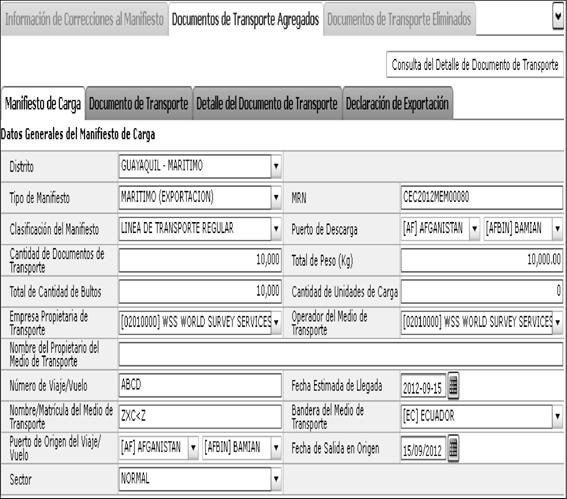The width and height of the screenshot is (567, 499).
Task: Expand Clasificación del Manifiesto dropdown
Action: click(x=276, y=229)
